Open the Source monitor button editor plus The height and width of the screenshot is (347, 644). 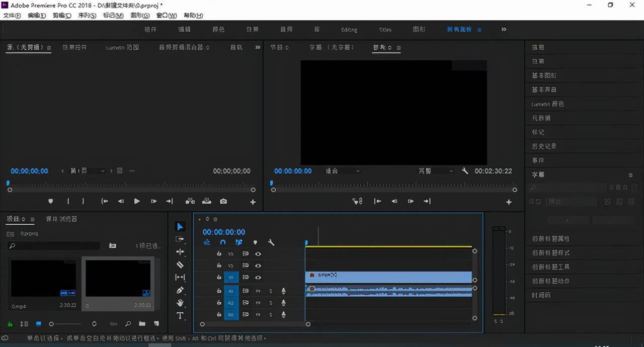pos(253,202)
